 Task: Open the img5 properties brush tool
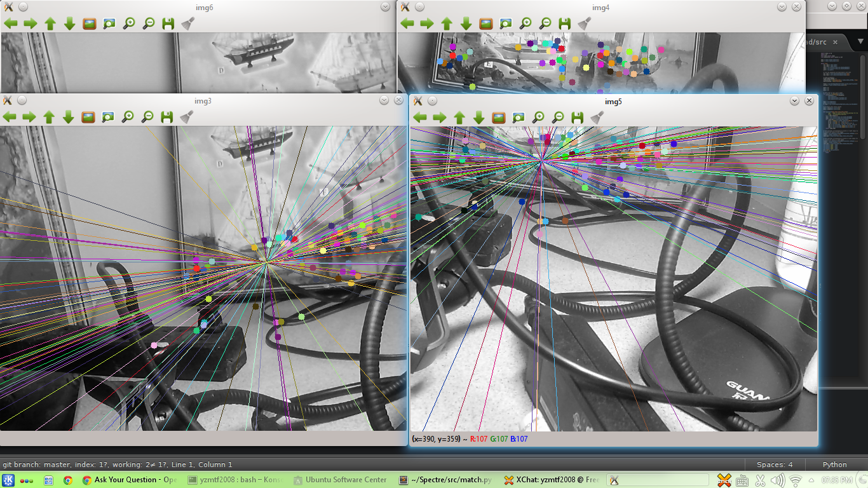pos(597,118)
